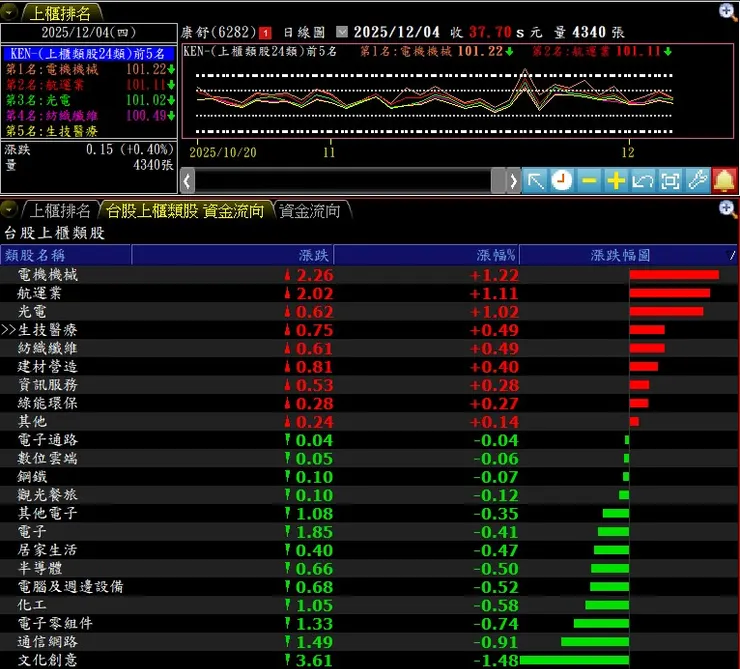Select the 綠能環保 sector row

369,403
